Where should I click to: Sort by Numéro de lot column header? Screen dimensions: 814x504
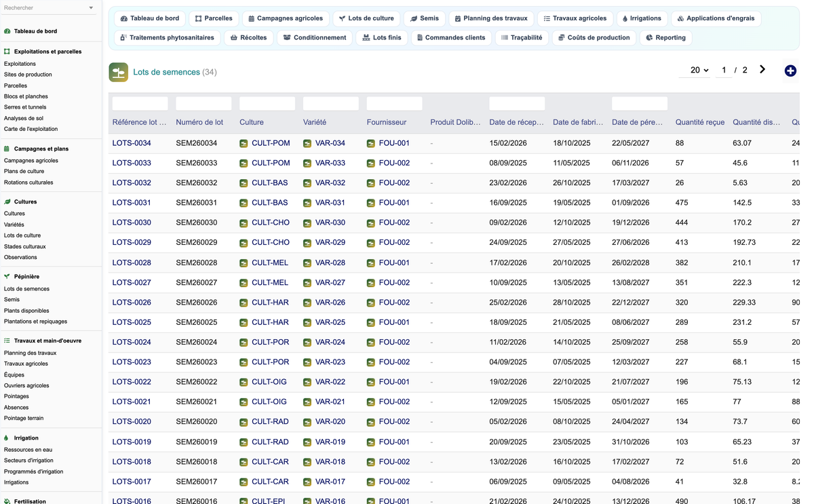[x=199, y=122]
